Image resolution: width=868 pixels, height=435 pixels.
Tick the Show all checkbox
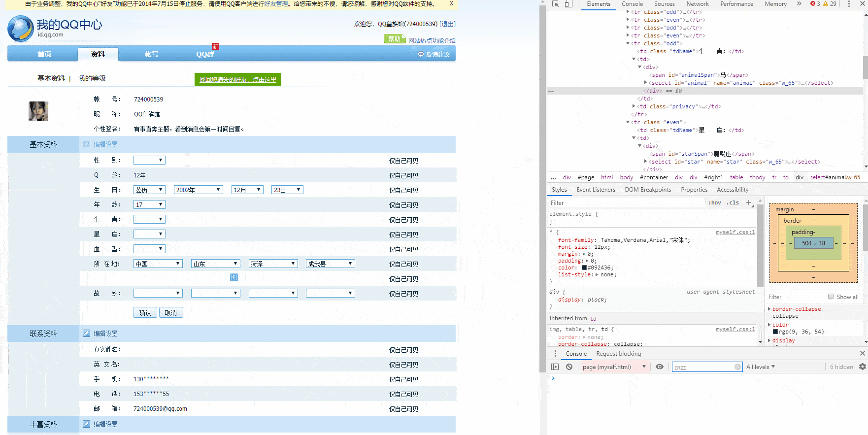click(831, 297)
